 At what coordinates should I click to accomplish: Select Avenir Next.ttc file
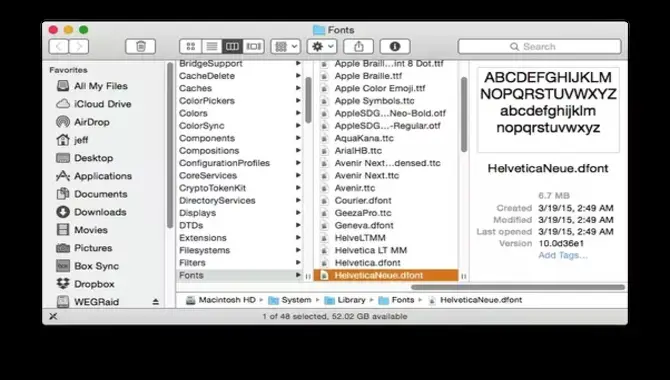367,175
